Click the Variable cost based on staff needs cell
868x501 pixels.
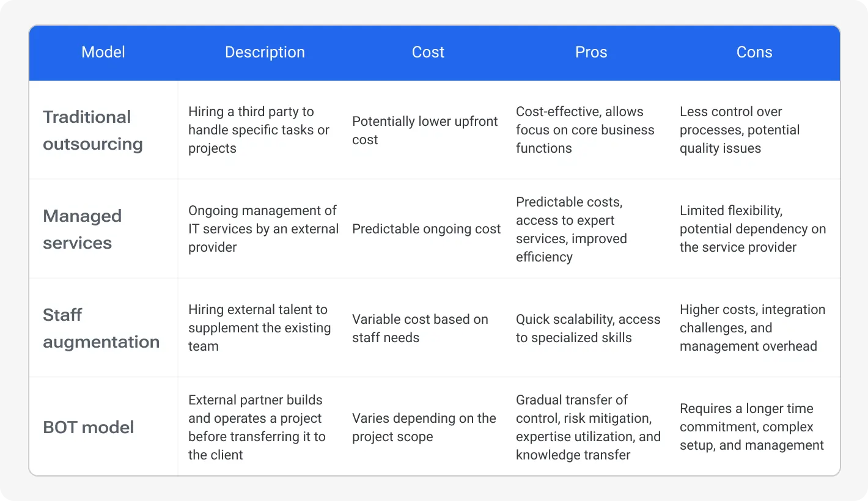pos(420,328)
